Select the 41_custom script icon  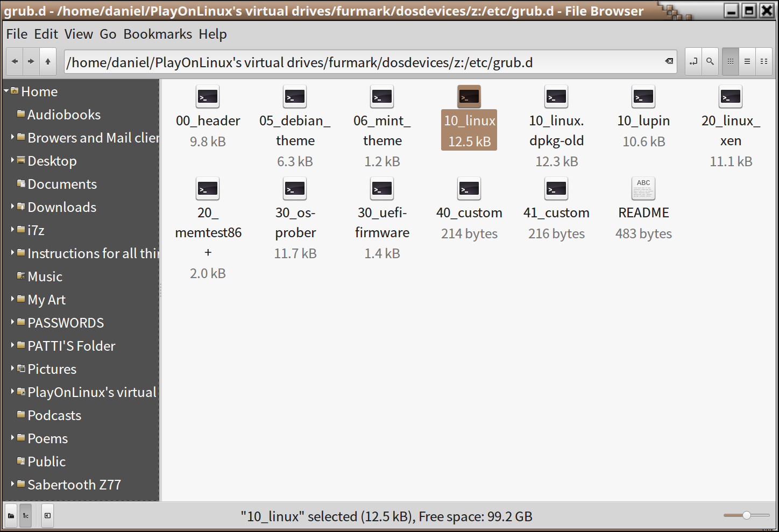pos(556,189)
